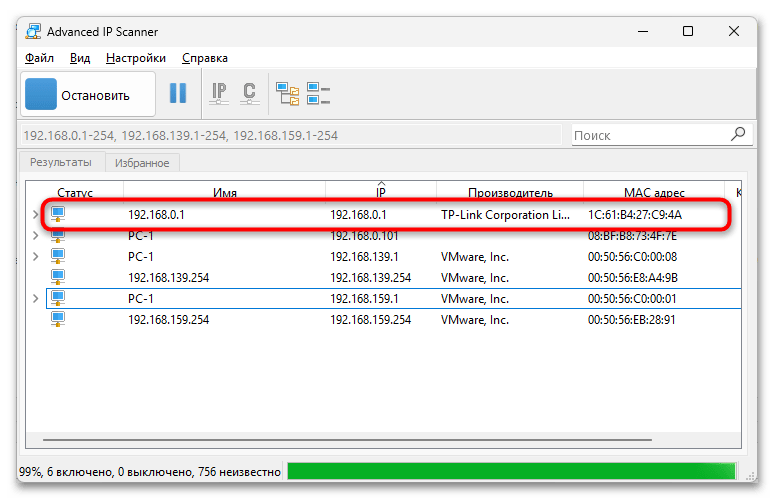Sort by the MAC адрес column header
Viewport: 774px width, 499px height.
654,192
